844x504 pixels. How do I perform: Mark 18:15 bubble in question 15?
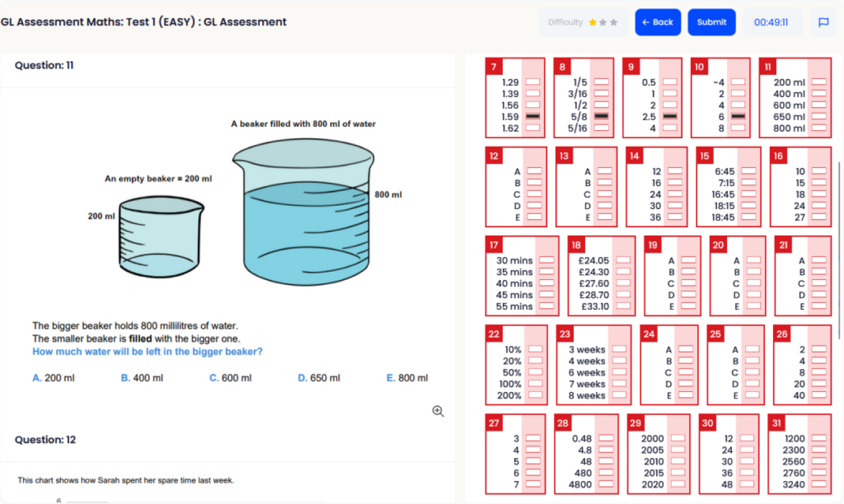coord(748,205)
